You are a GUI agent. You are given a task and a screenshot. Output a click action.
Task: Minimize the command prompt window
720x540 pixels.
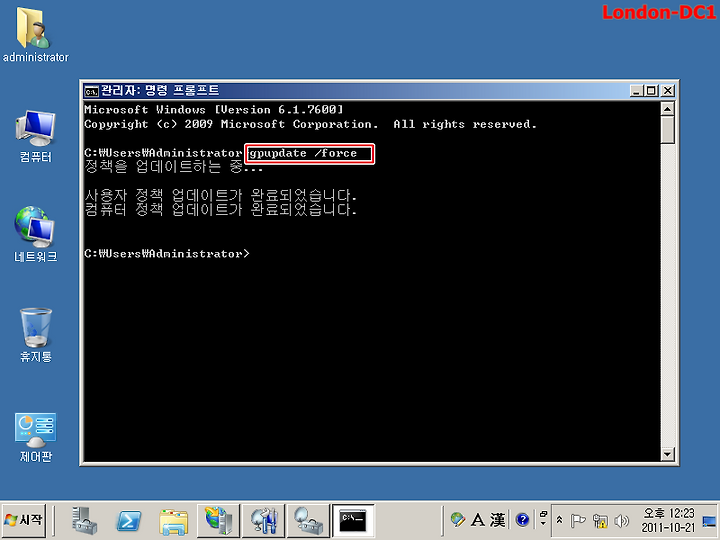point(636,91)
